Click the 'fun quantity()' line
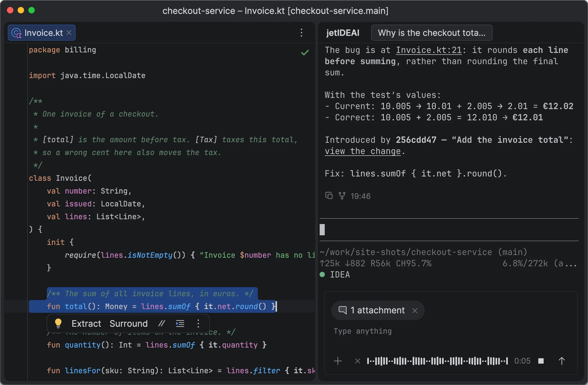588x385 pixels. 157,345
